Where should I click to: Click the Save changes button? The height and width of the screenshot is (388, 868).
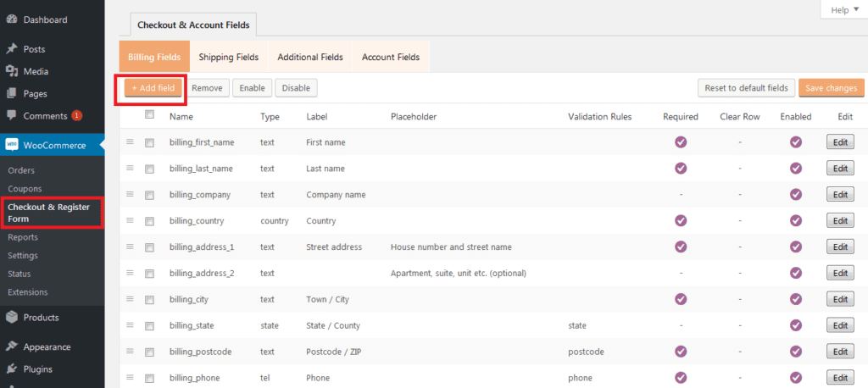pyautogui.click(x=832, y=88)
